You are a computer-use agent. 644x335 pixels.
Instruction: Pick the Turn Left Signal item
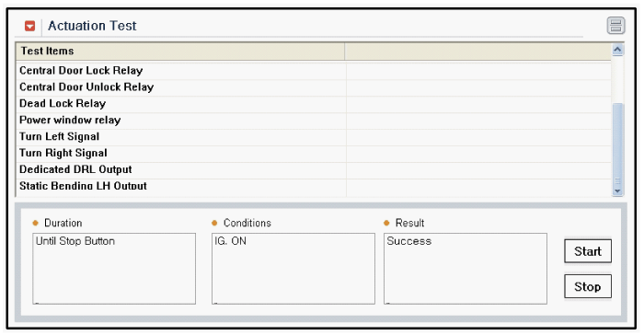coord(314,136)
